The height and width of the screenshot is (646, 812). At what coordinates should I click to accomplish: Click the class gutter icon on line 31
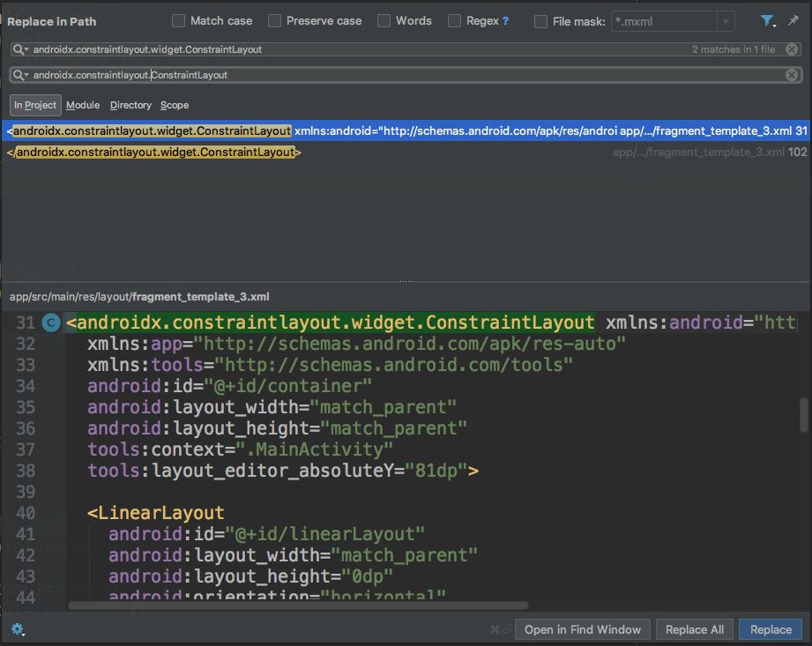click(51, 323)
